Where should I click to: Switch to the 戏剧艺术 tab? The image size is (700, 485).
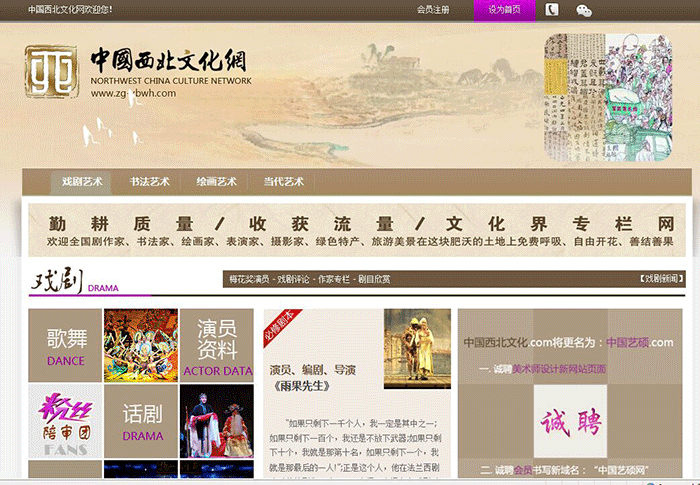[82, 182]
